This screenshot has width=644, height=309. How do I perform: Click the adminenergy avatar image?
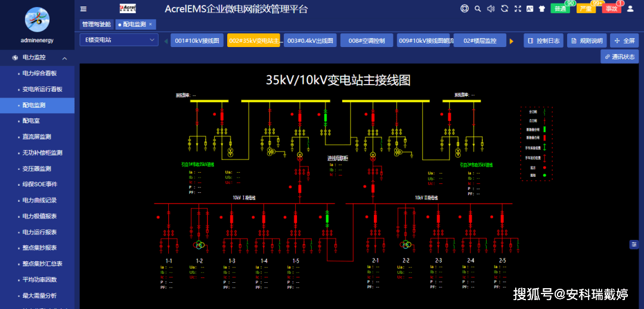coord(37,19)
